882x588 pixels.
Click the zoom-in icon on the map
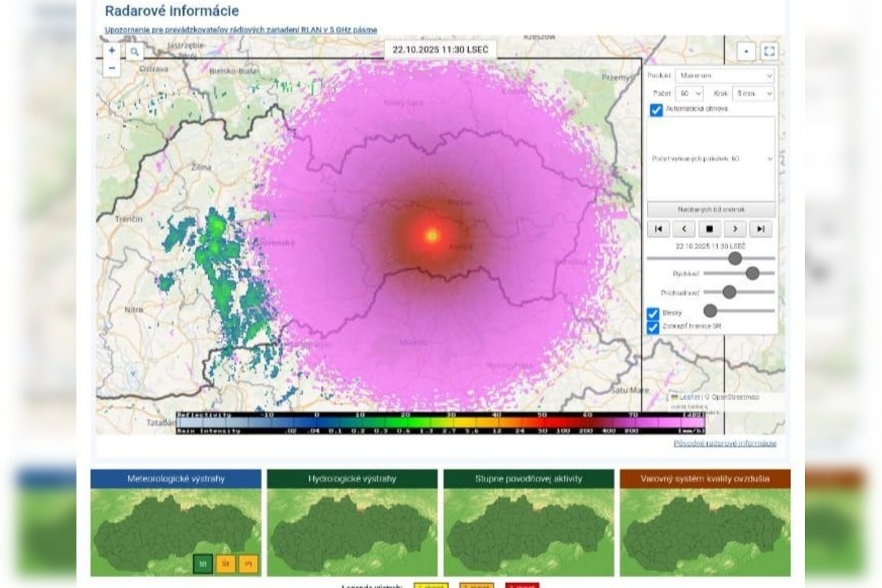(x=112, y=50)
